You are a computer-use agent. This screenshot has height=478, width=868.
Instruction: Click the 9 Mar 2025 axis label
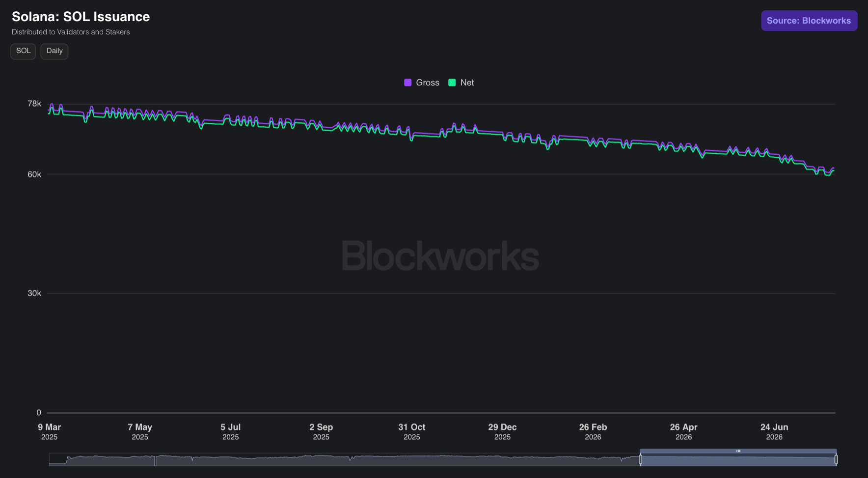[49, 431]
